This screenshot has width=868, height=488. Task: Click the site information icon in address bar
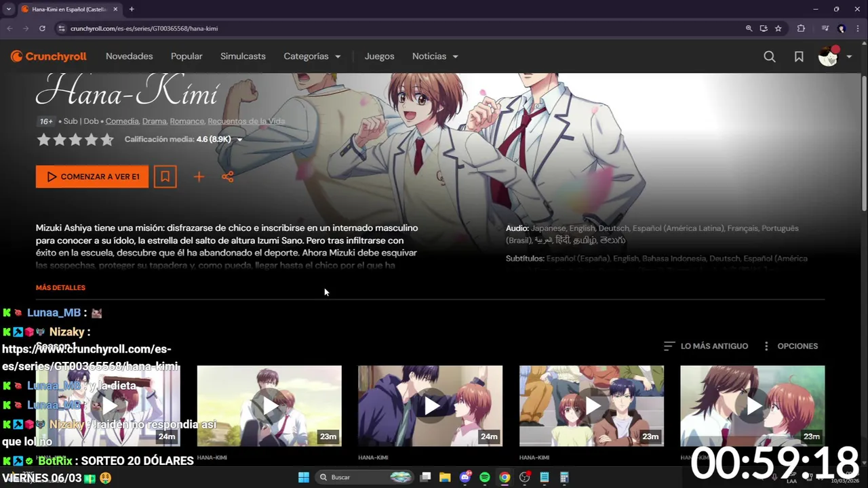pos(62,28)
